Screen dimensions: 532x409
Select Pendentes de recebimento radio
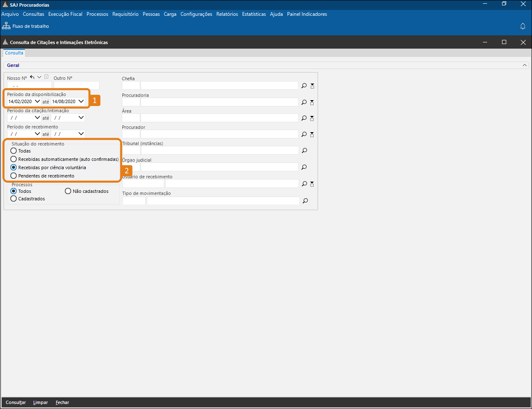coord(14,176)
